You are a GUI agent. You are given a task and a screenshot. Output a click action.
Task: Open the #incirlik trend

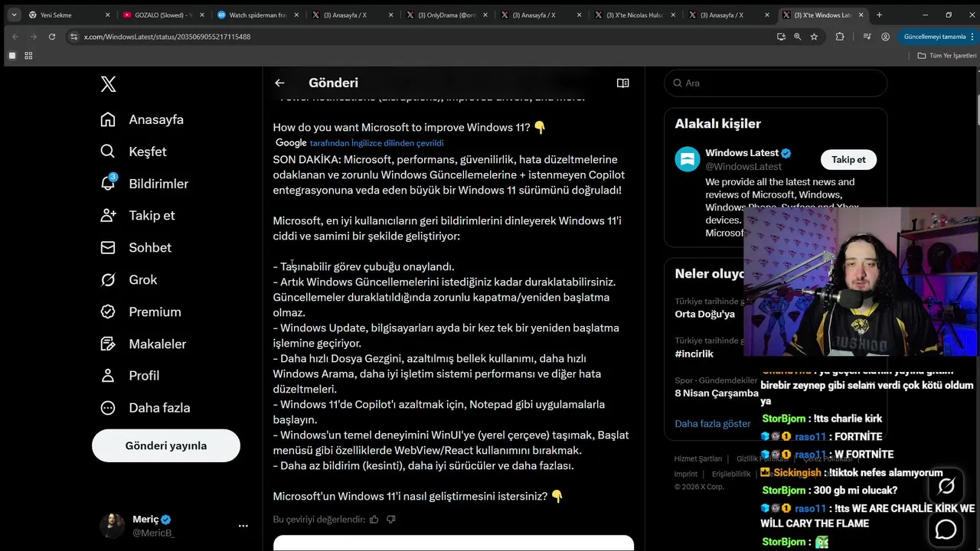pyautogui.click(x=694, y=354)
